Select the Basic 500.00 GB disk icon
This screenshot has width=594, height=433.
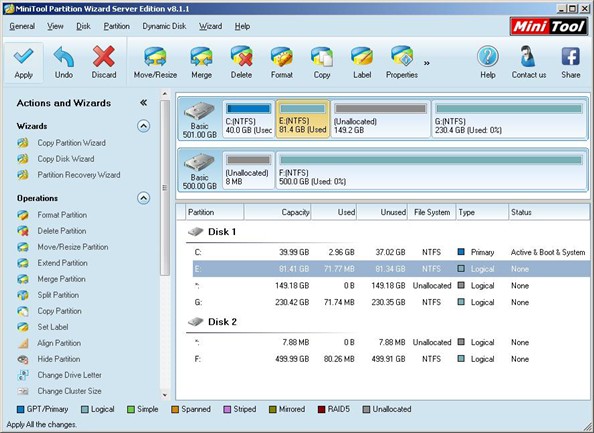pos(200,170)
